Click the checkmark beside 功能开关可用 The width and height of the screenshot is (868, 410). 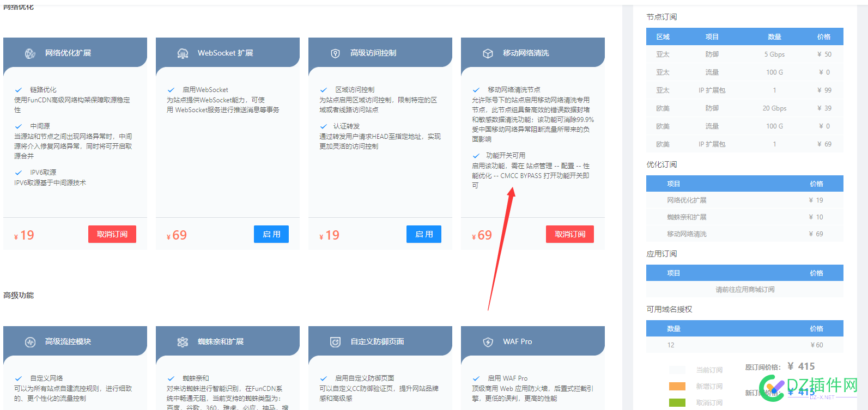click(476, 156)
